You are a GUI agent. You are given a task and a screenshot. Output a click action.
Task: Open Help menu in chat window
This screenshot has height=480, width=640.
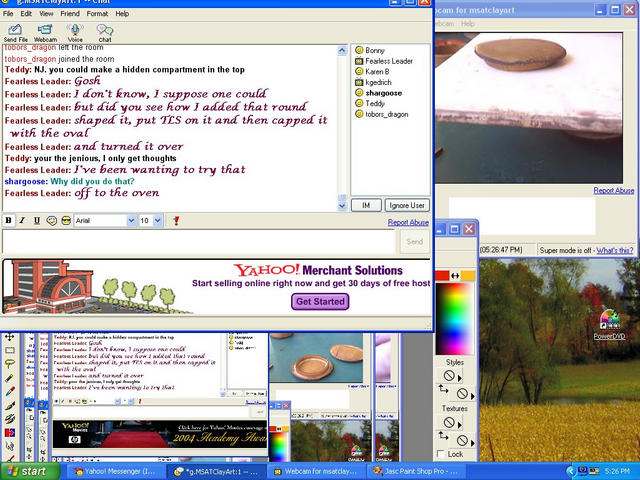point(122,13)
